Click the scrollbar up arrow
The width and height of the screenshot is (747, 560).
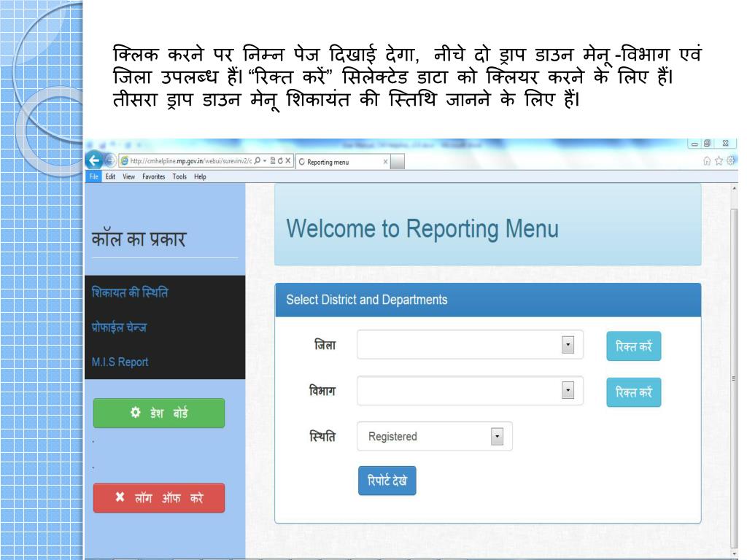[734, 189]
